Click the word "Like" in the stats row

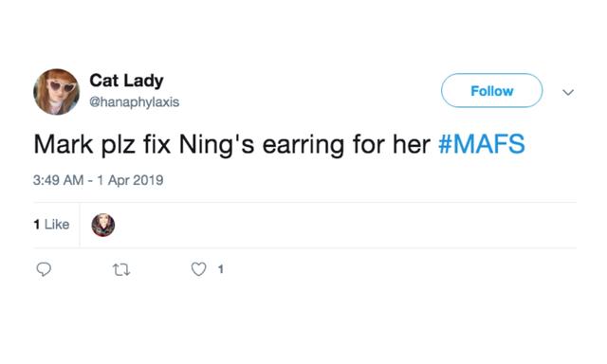(x=57, y=225)
